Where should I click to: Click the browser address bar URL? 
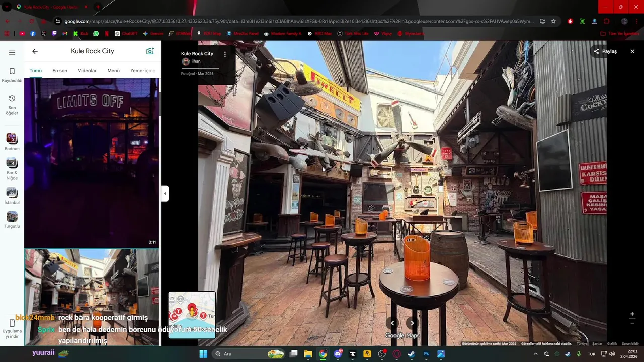[299, 21]
